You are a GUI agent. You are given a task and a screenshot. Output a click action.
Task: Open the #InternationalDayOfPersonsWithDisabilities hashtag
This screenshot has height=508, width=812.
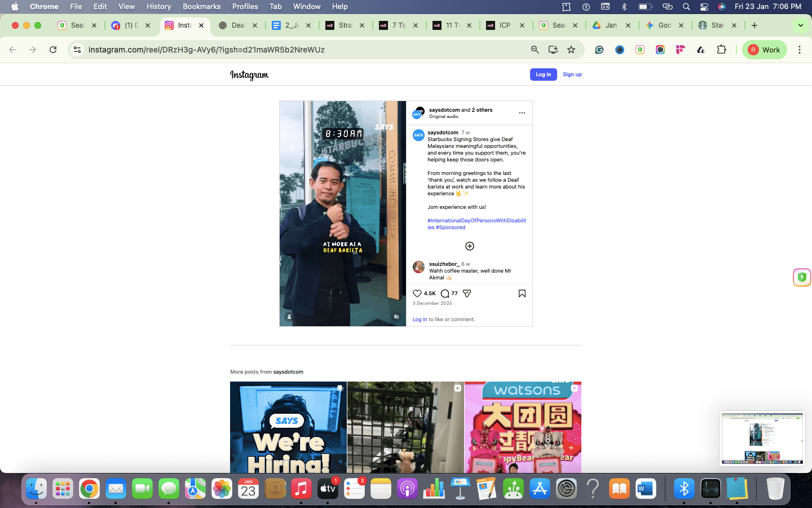pos(476,224)
